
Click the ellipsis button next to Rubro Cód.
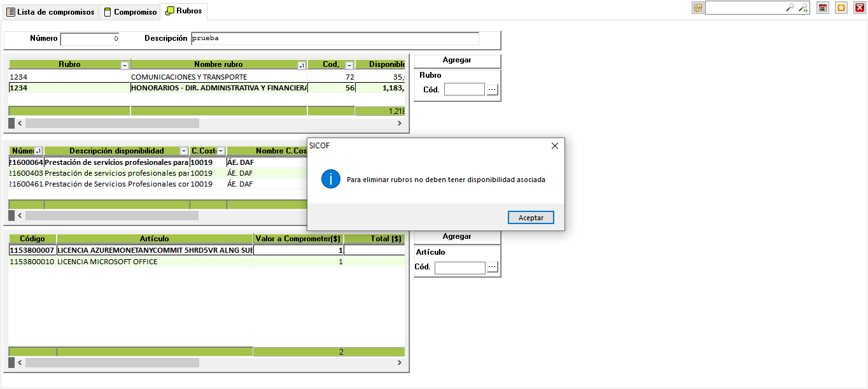(x=492, y=90)
